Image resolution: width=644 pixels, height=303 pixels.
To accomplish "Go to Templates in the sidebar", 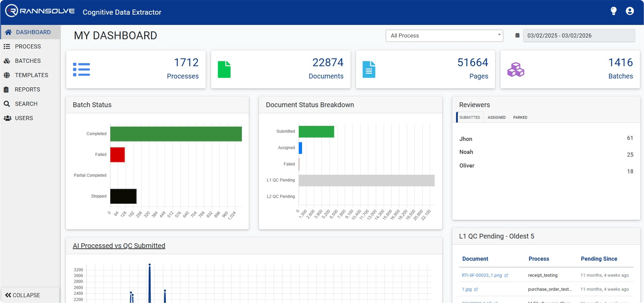I will click(31, 75).
